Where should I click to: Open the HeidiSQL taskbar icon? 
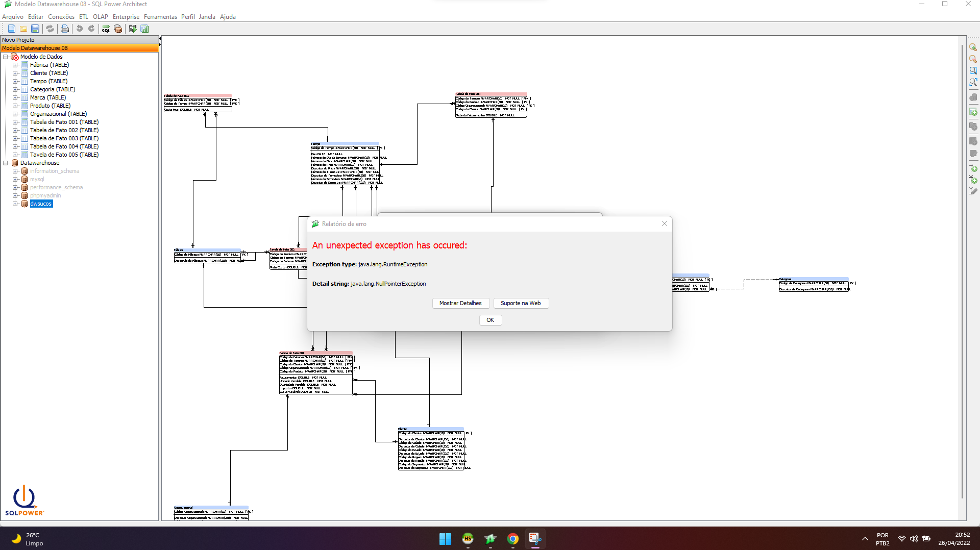pyautogui.click(x=468, y=539)
